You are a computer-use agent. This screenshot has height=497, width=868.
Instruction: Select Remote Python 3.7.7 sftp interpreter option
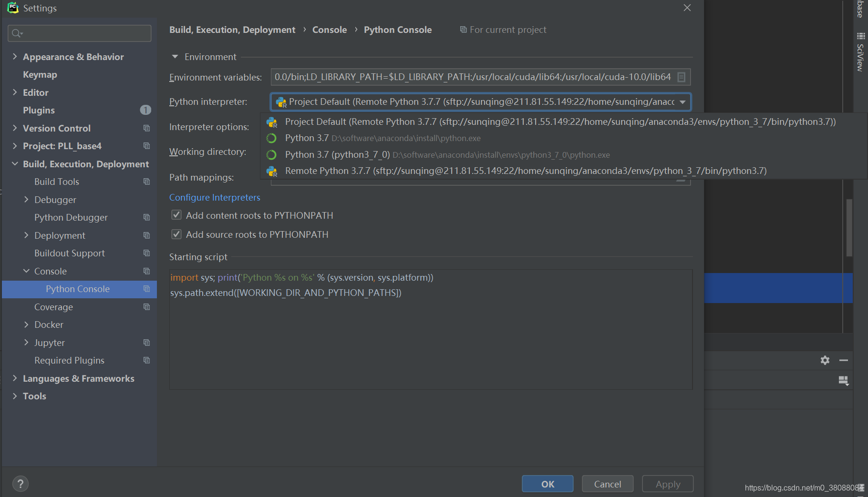[x=563, y=171]
